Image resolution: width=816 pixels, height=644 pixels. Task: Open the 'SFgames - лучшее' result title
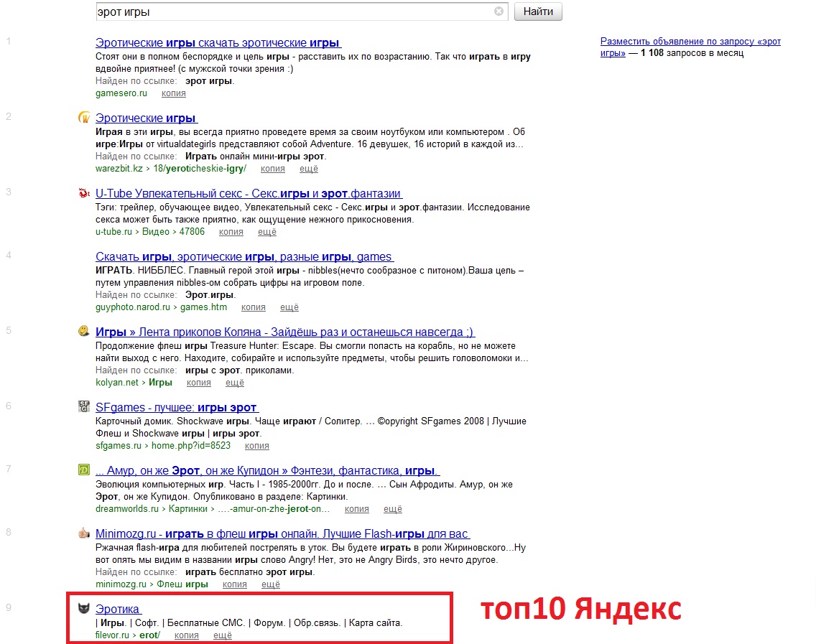(177, 407)
